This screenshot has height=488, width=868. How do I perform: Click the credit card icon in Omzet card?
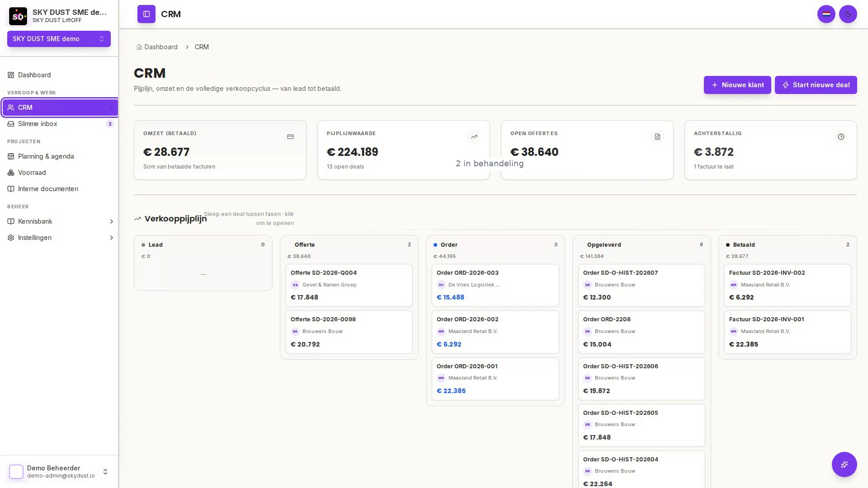tap(291, 137)
